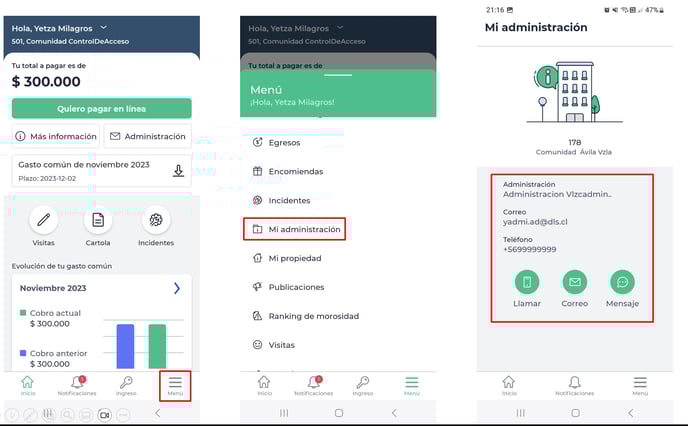
Task: Expand the Hola, Yetza Milagros dropdown
Action: click(x=104, y=28)
